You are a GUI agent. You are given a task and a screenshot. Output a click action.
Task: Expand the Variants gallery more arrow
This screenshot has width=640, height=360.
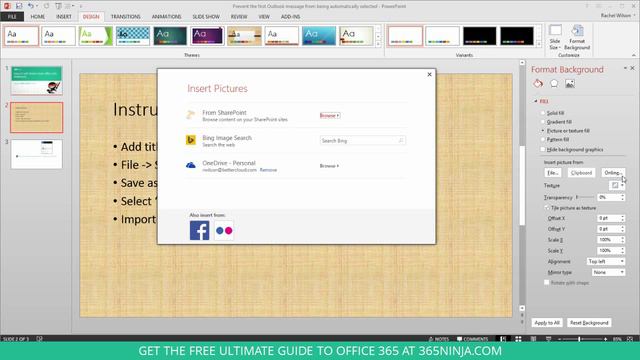pos(538,44)
